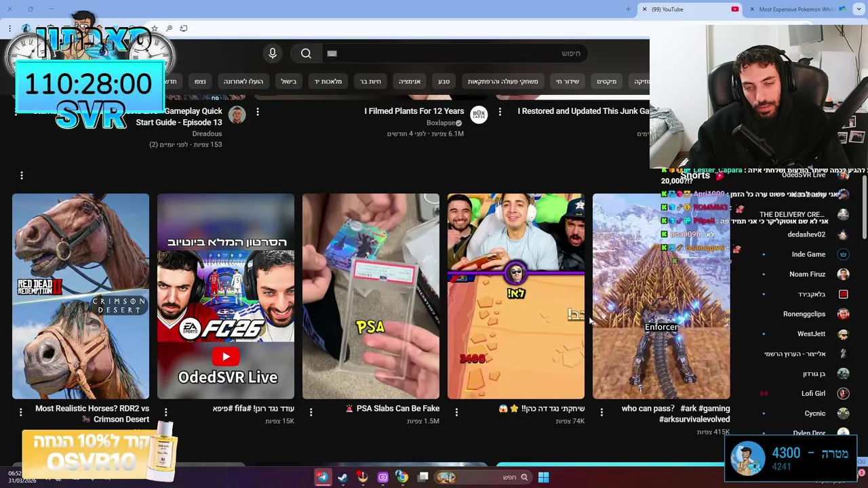Open the Shorts shelf options menu
This screenshot has height=488, width=868.
click(x=22, y=176)
